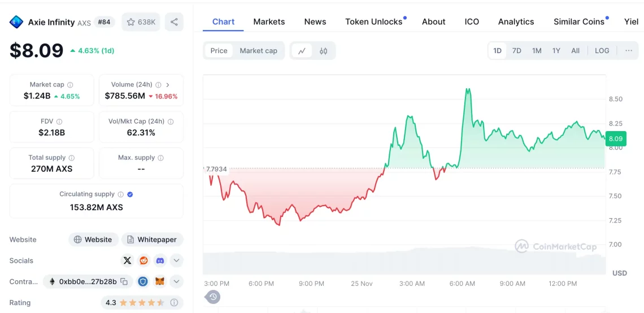Open the Whitepaper link

tap(153, 240)
